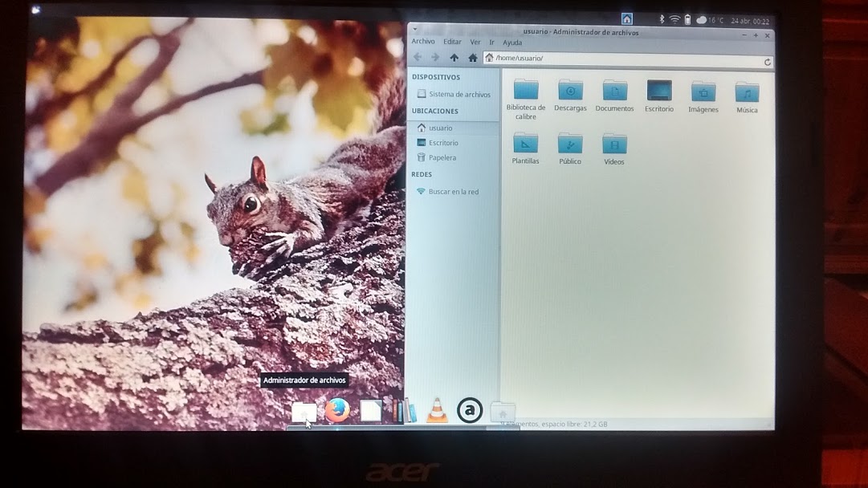The height and width of the screenshot is (488, 868).
Task: Go to parent folder with up arrow
Action: coord(454,58)
